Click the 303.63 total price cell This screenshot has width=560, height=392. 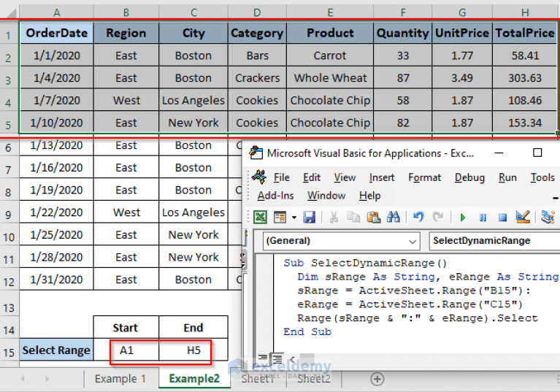tap(525, 78)
